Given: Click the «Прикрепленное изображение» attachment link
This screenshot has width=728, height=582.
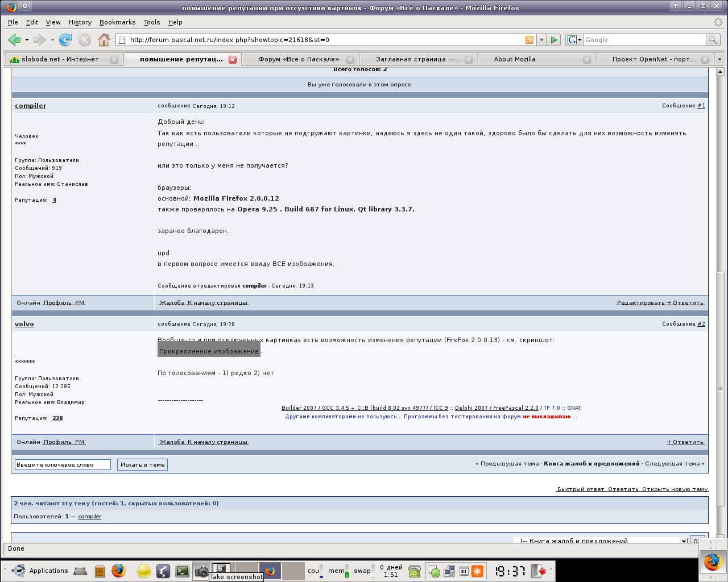Looking at the screenshot, I should pyautogui.click(x=209, y=351).
